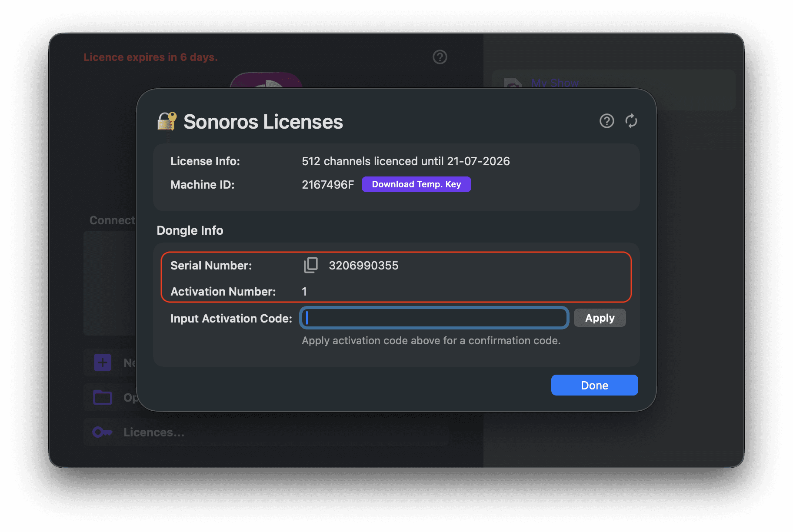Click the folder icon to open a show
The height and width of the screenshot is (532, 793).
pyautogui.click(x=103, y=397)
